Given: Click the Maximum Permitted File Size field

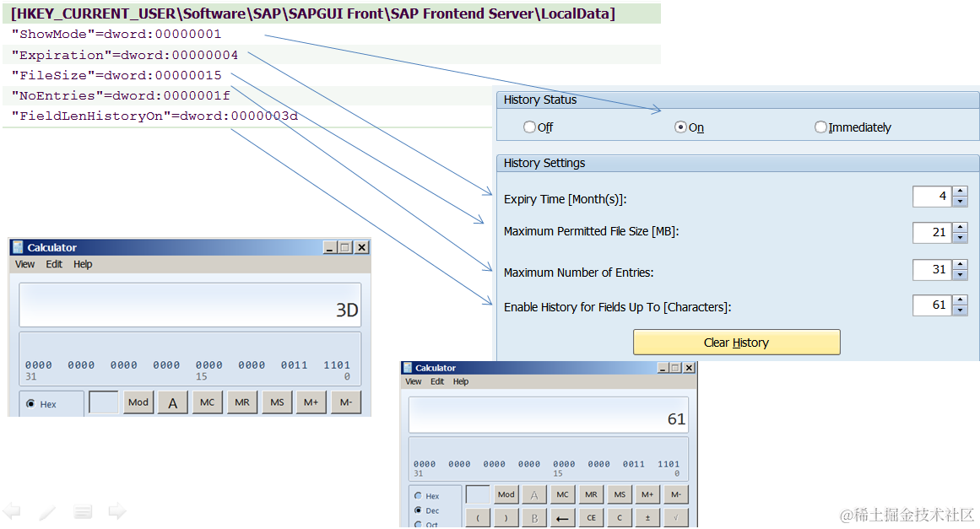Looking at the screenshot, I should (x=932, y=232).
